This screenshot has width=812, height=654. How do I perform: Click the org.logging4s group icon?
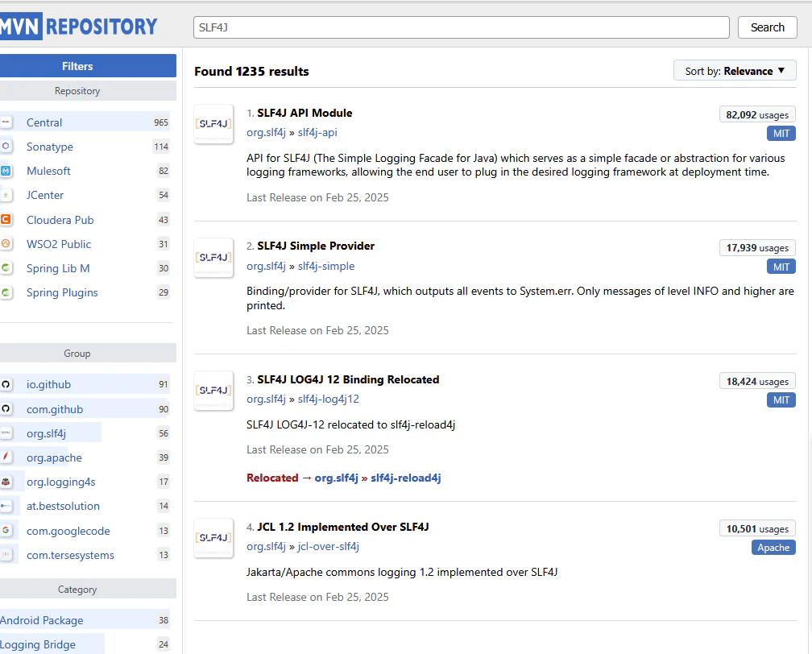pos(6,482)
